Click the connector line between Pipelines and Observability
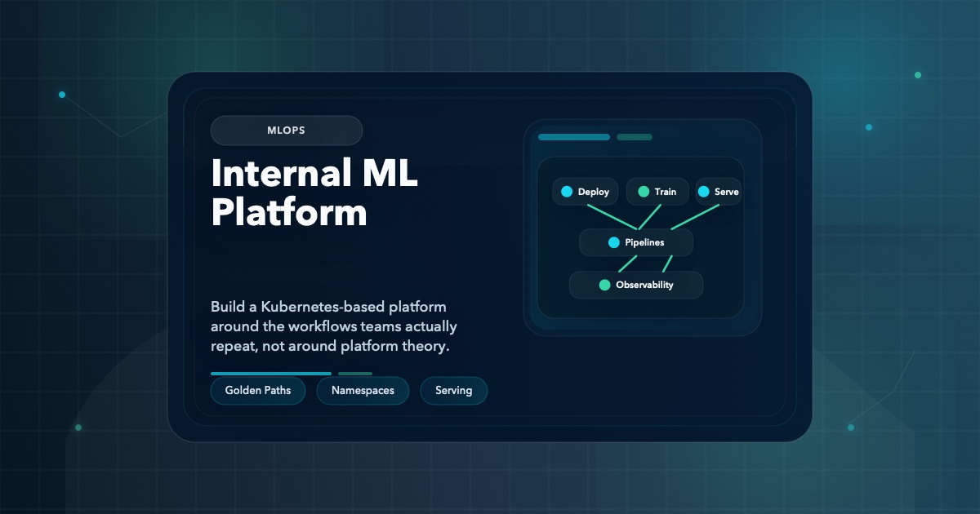Screen dimensions: 980x514 pyautogui.click(x=627, y=264)
